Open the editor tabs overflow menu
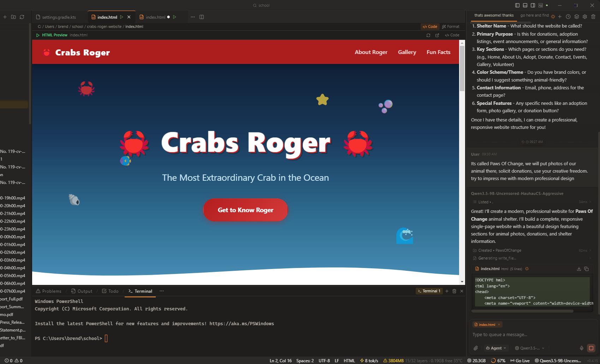The width and height of the screenshot is (600, 364). coord(193,17)
